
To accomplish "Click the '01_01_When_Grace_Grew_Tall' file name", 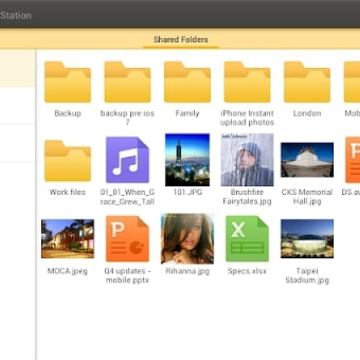I will (127, 197).
